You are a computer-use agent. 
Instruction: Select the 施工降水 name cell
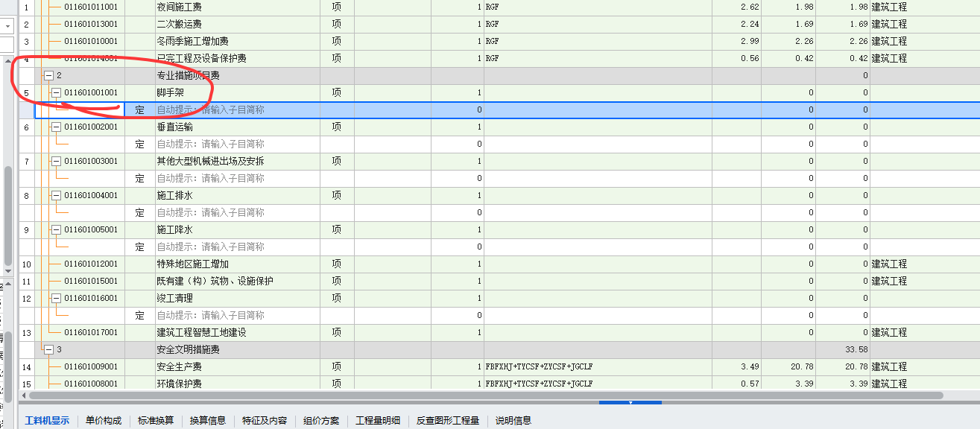238,229
